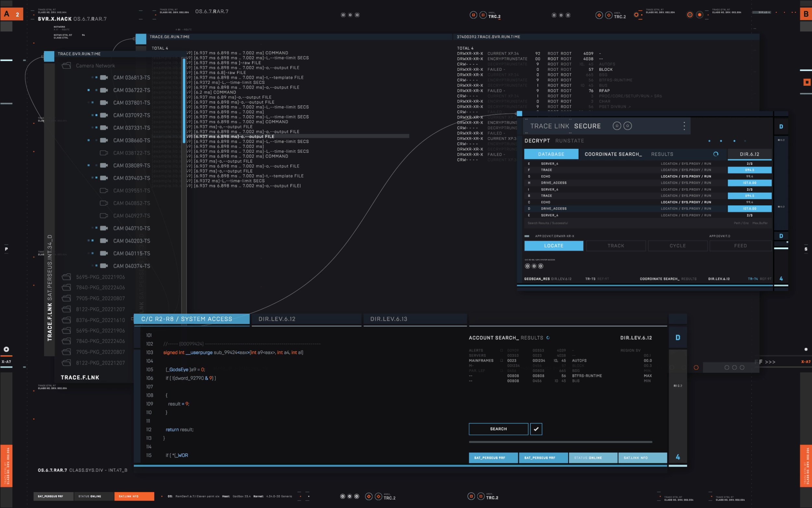This screenshot has height=508, width=812.
Task: Select the DATABASE tab
Action: [x=551, y=154]
